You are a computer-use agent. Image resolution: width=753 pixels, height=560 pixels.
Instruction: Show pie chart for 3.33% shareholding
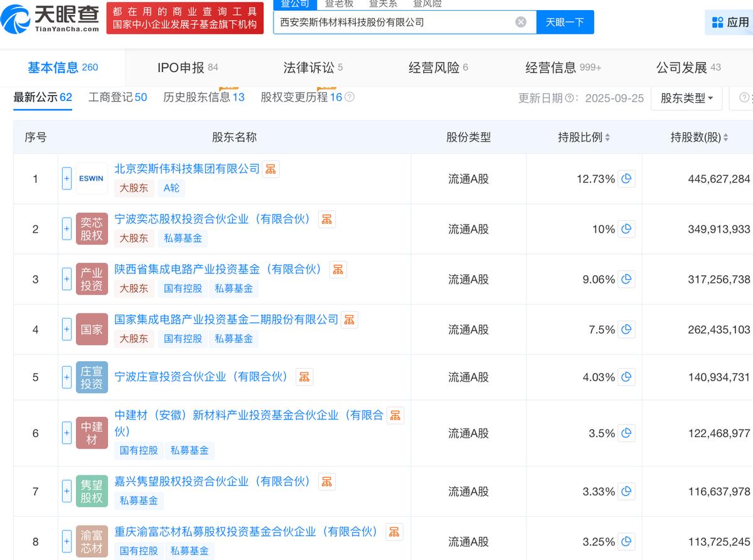coord(626,492)
